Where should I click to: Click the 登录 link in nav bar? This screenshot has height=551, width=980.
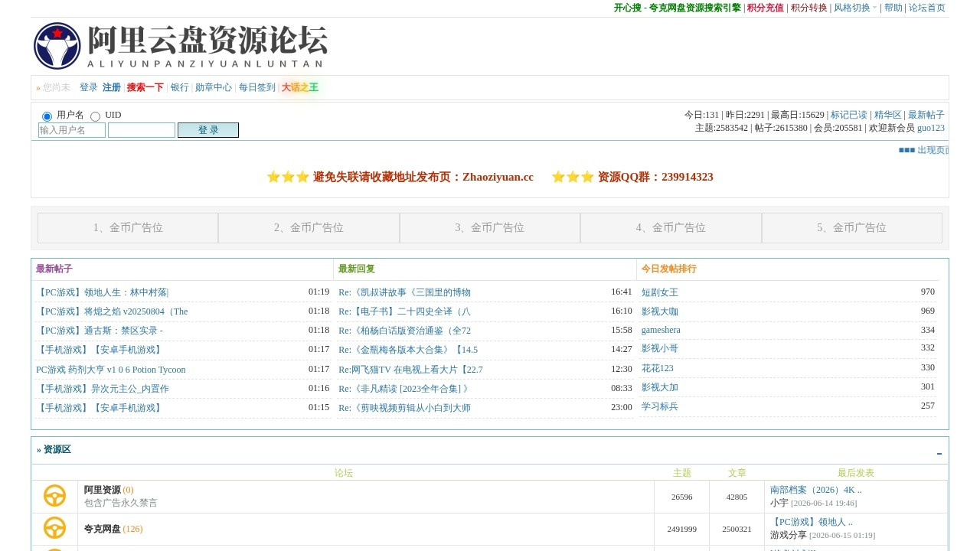click(x=89, y=87)
